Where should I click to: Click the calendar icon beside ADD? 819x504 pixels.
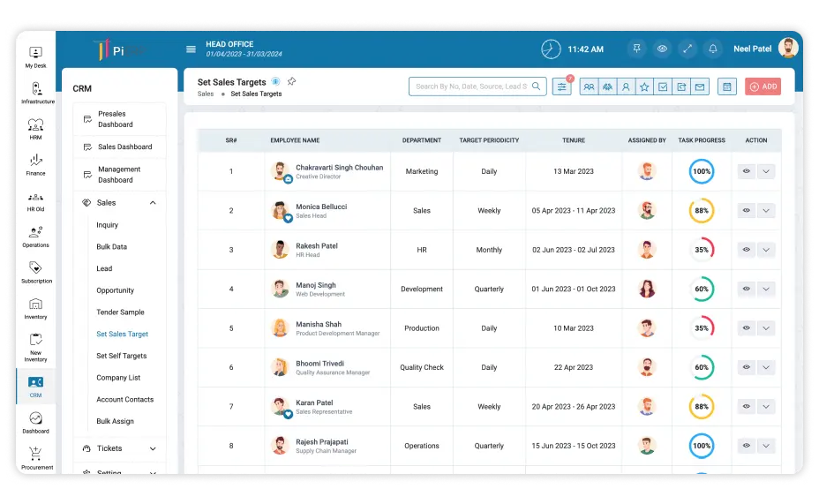tap(726, 87)
